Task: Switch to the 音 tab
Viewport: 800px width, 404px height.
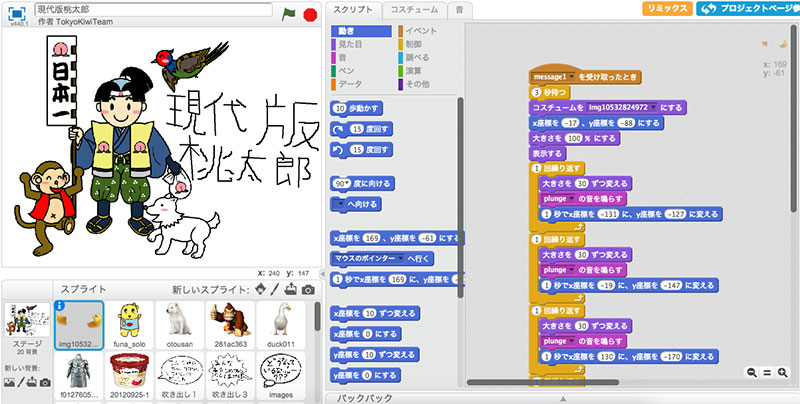Action: [x=460, y=10]
